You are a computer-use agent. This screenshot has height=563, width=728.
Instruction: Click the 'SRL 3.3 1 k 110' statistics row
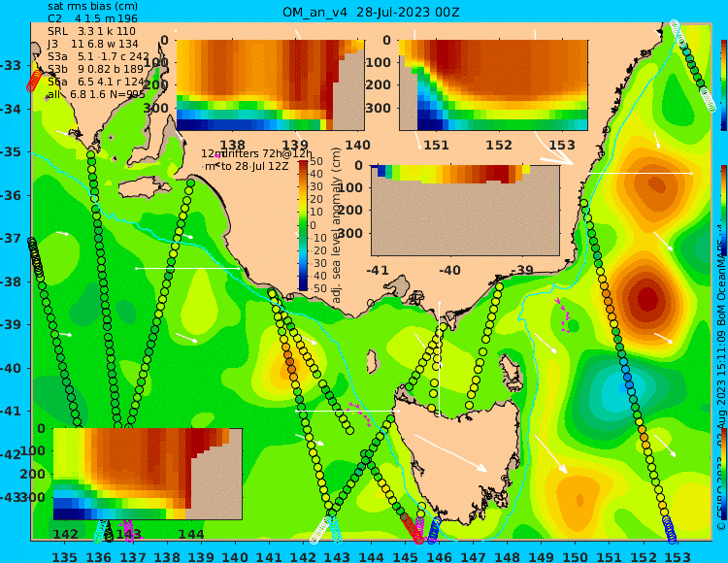pos(92,31)
